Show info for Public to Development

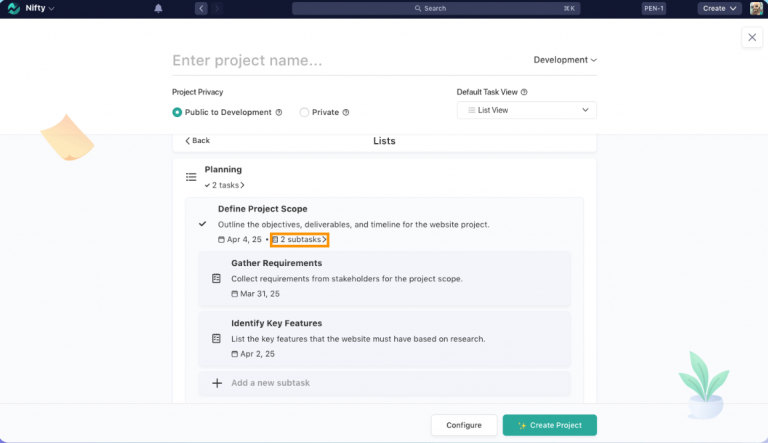279,112
